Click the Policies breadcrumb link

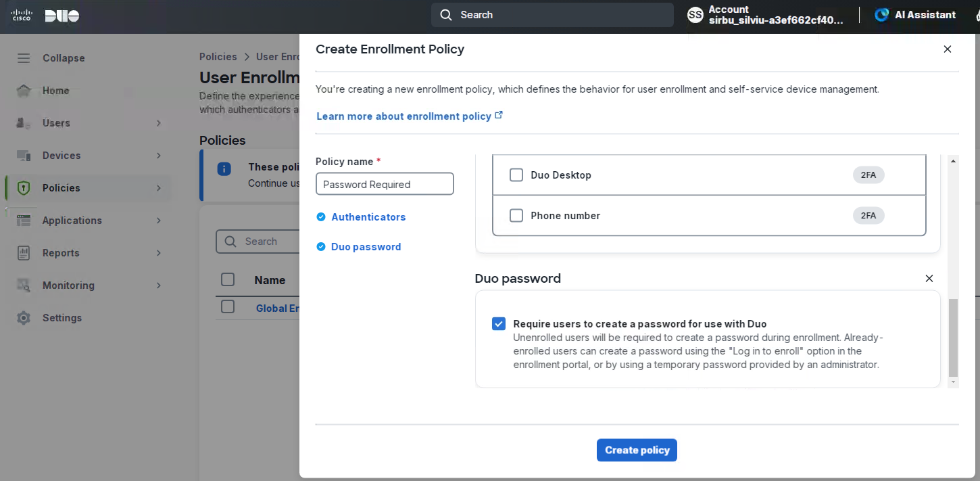point(218,57)
